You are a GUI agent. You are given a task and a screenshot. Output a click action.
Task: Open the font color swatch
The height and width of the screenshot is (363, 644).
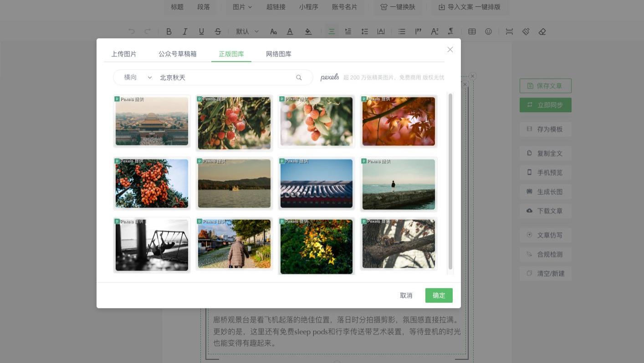[290, 31]
